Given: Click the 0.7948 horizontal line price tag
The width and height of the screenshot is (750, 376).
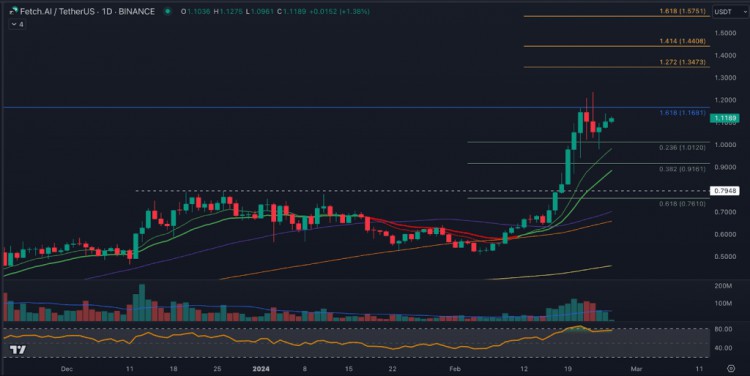Looking at the screenshot, I should click(x=724, y=191).
